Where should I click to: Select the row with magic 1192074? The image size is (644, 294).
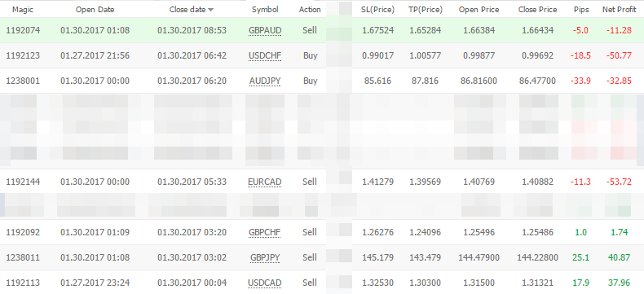(322, 30)
